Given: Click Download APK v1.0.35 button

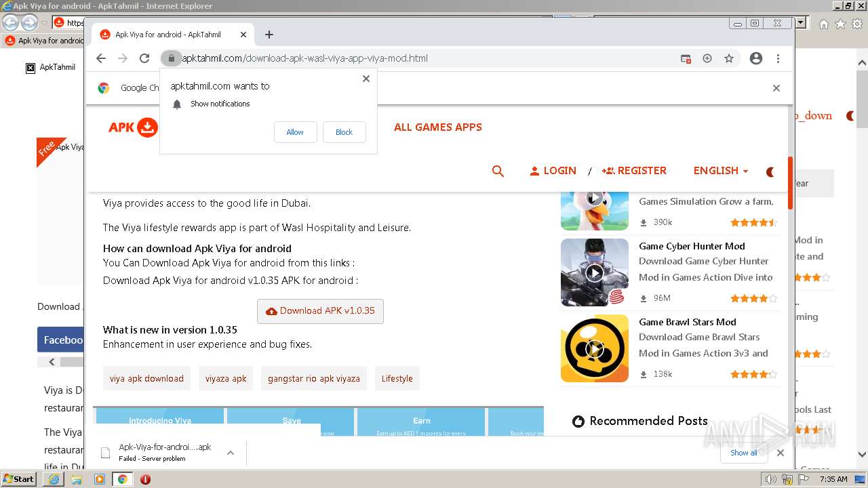Looking at the screenshot, I should coord(320,311).
